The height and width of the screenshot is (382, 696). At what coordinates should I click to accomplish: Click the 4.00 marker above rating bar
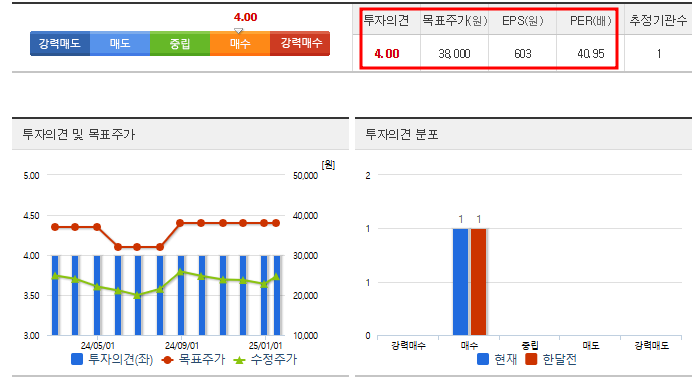click(245, 17)
